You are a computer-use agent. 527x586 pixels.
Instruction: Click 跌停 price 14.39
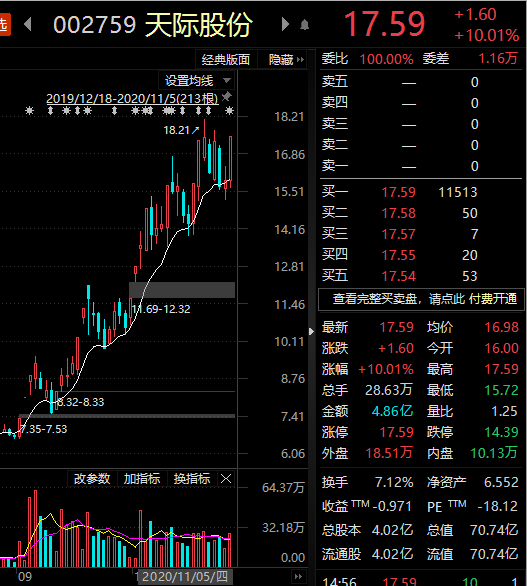(502, 432)
